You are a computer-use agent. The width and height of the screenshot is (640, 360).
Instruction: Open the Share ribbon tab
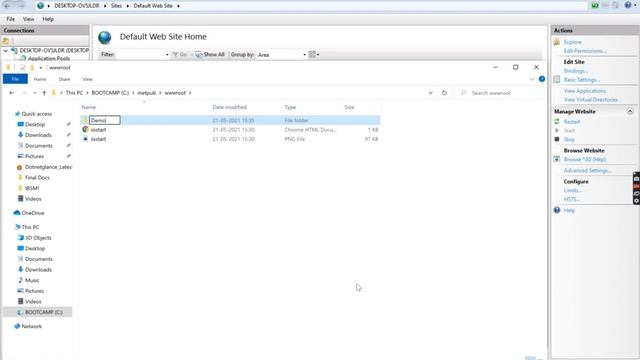[x=64, y=79]
